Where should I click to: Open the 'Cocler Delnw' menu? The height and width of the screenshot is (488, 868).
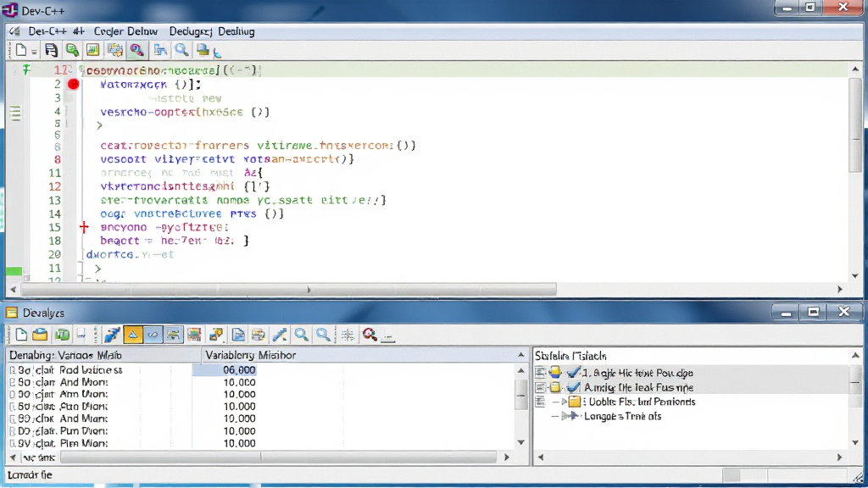point(125,31)
